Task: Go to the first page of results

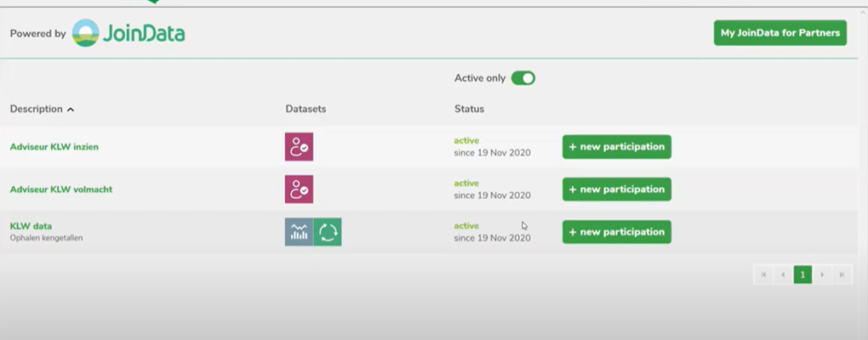Action: click(x=762, y=275)
